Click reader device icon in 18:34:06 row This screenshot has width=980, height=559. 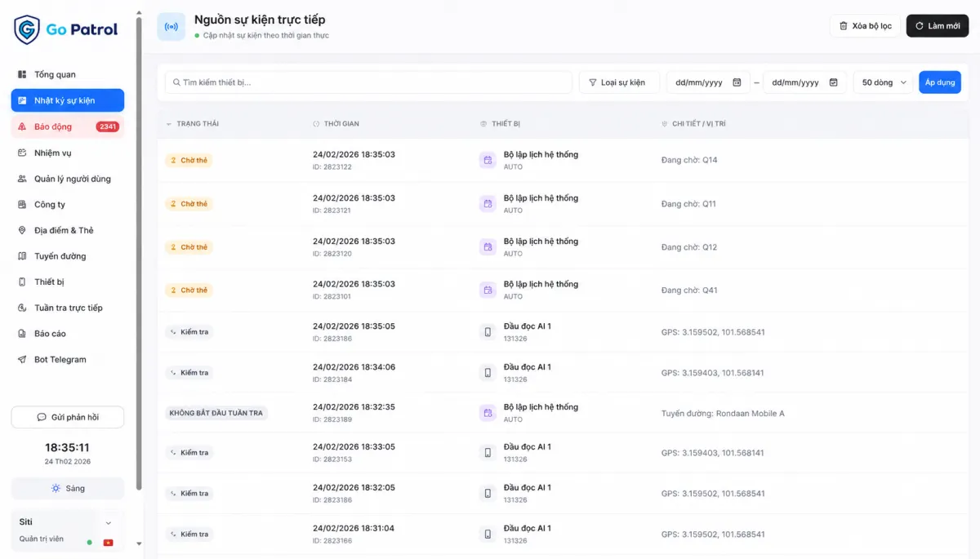[488, 373]
